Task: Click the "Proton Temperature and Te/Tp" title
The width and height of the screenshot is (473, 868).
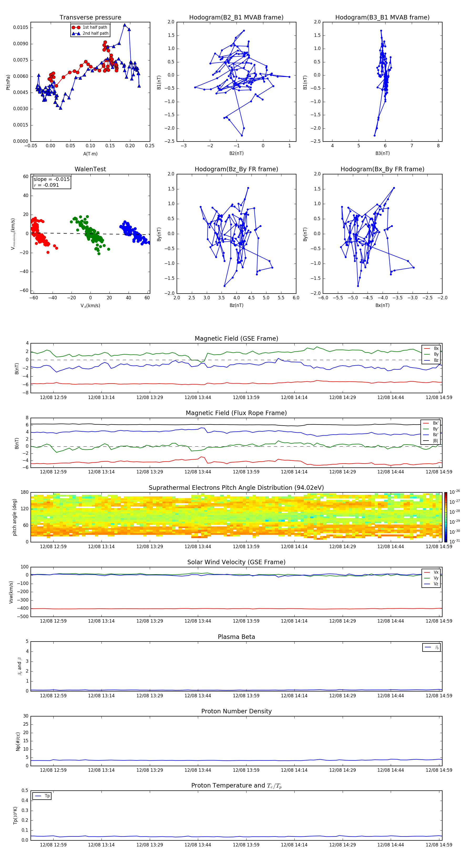Action: (236, 785)
